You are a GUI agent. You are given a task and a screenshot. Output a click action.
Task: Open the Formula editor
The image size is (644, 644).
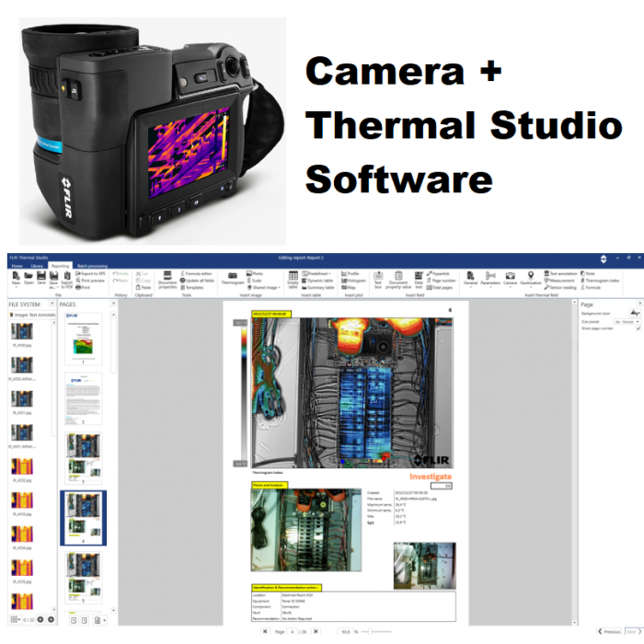pos(196,273)
